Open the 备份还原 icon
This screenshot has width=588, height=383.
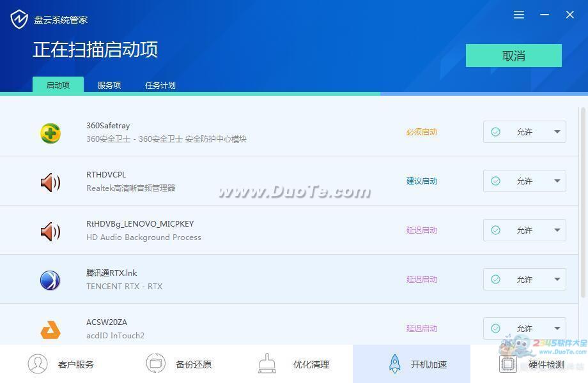[x=155, y=364]
